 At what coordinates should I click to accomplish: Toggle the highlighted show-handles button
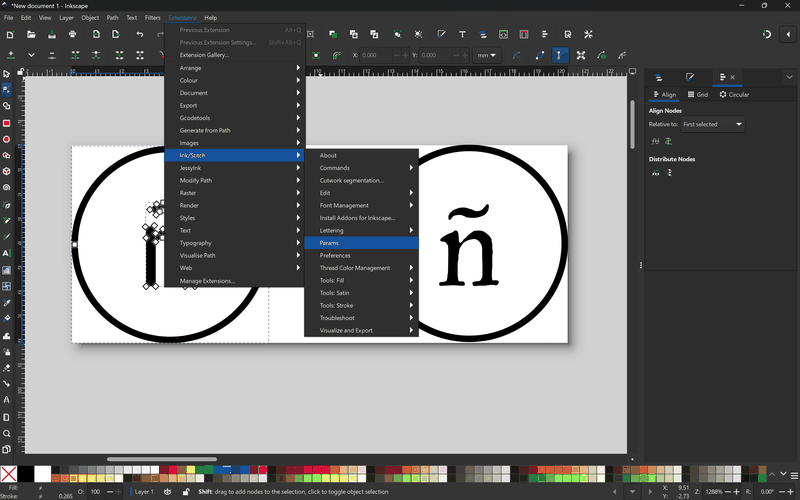[560, 55]
